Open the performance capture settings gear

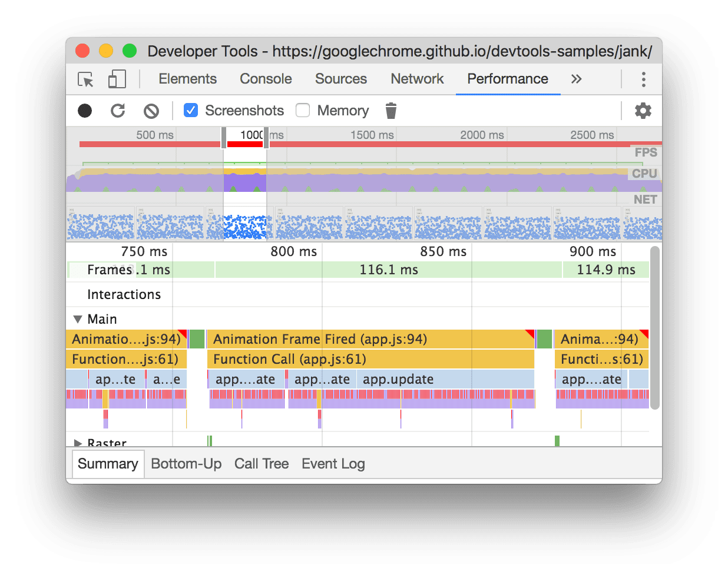click(643, 111)
